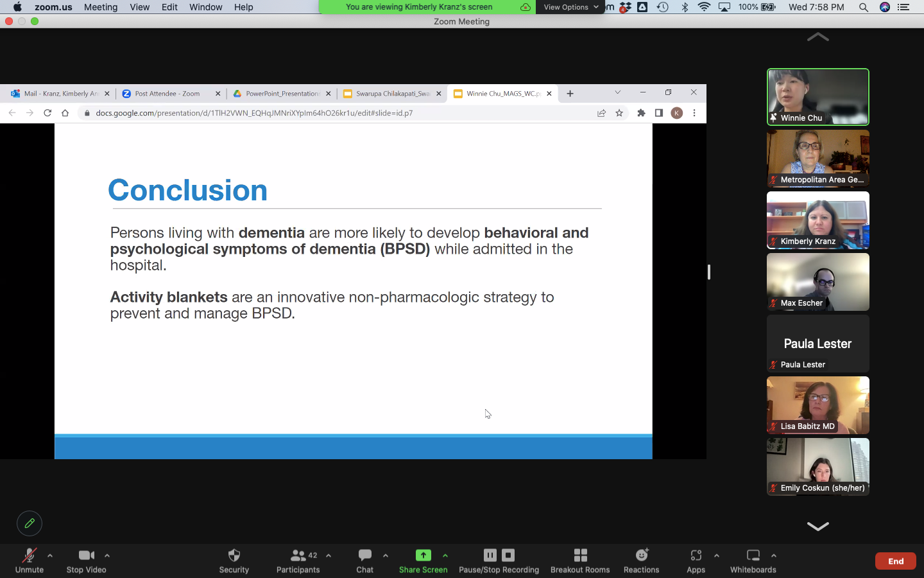Open Notification Center

click(x=904, y=7)
